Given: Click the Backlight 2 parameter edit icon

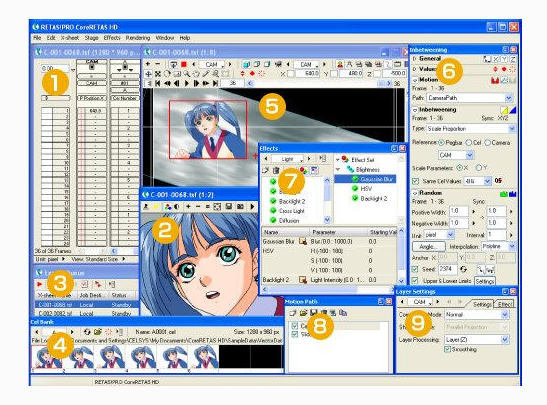Looking at the screenshot, I should tap(303, 280).
